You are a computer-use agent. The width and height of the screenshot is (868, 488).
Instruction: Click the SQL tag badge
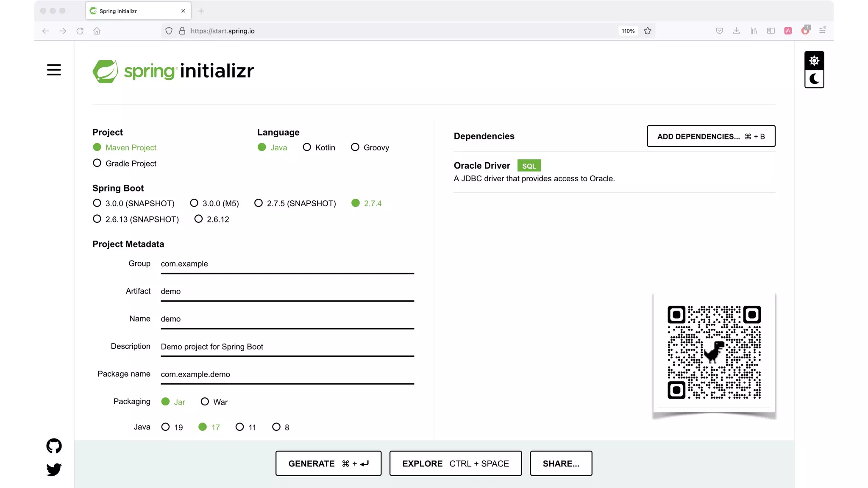point(529,166)
